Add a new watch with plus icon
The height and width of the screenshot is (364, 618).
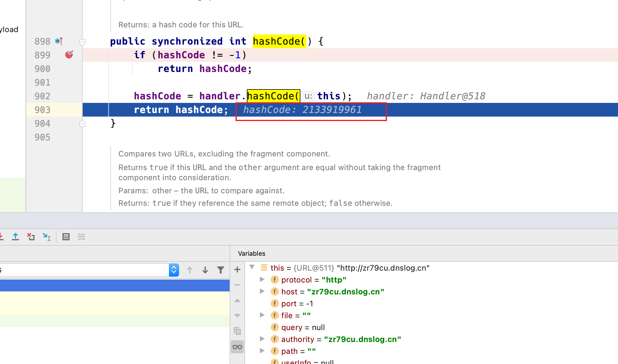(237, 270)
